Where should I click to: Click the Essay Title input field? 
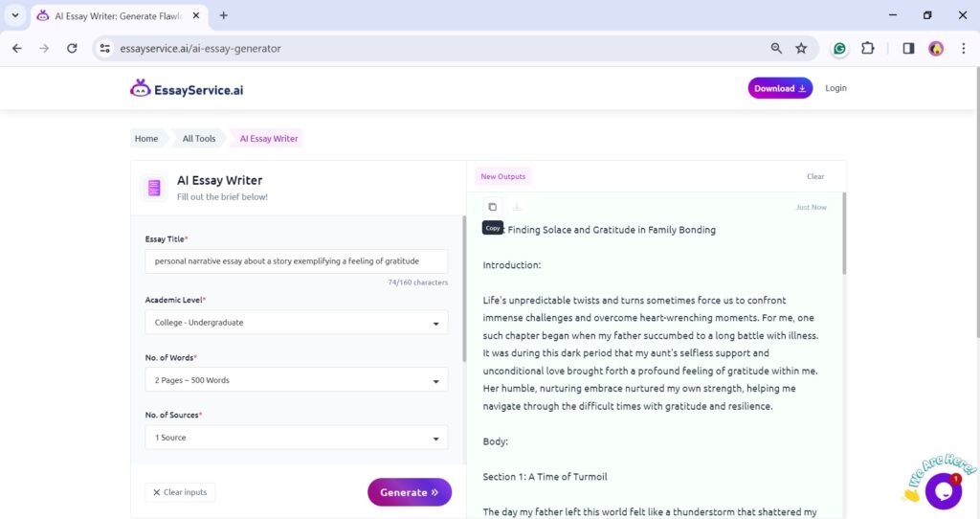point(297,261)
